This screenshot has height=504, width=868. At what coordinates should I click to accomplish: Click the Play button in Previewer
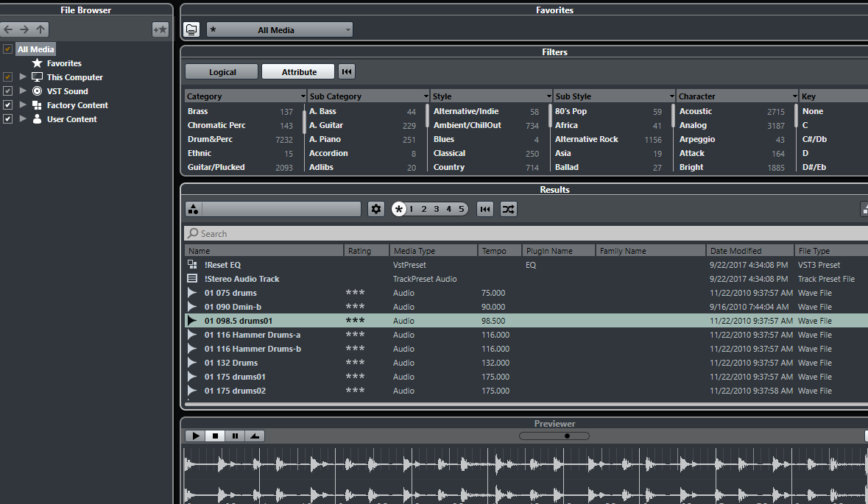click(195, 436)
